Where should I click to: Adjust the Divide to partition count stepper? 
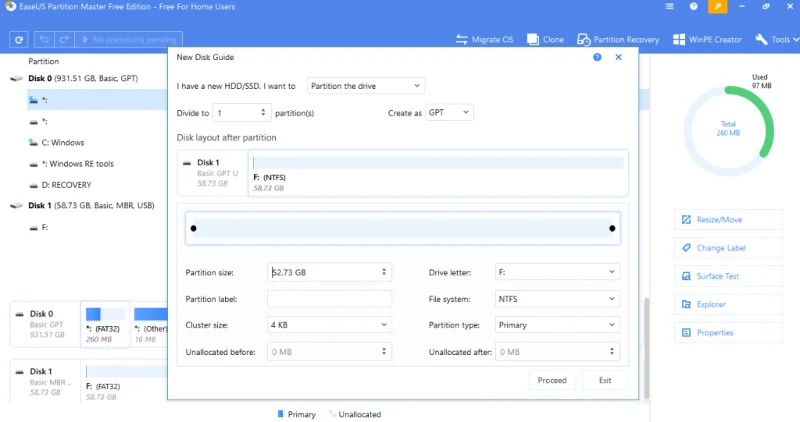pos(263,112)
